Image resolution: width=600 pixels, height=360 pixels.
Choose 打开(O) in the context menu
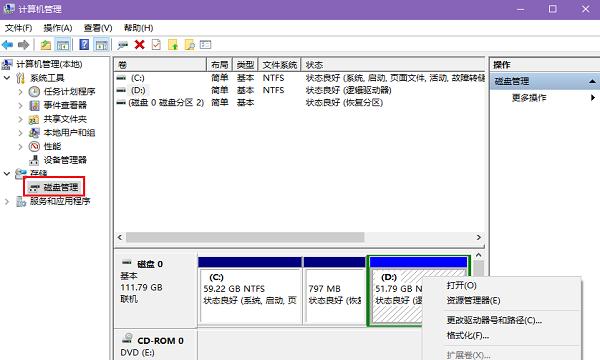click(x=461, y=285)
